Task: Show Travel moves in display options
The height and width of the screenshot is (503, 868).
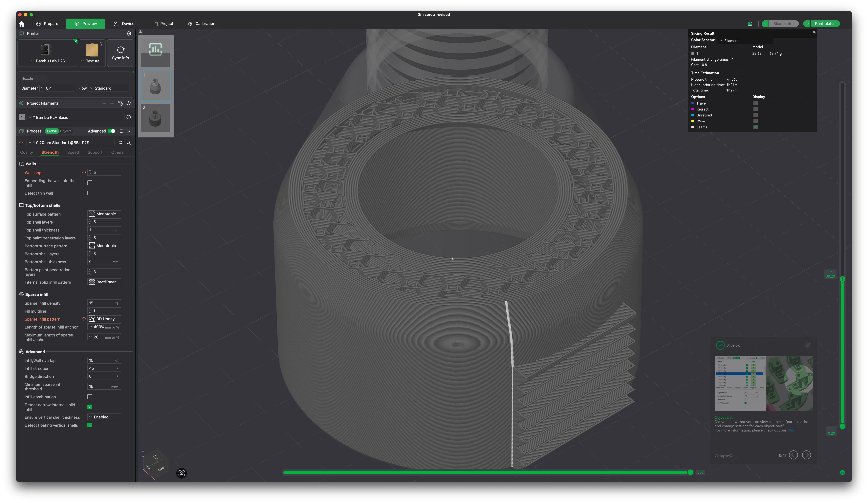Action: [x=755, y=103]
